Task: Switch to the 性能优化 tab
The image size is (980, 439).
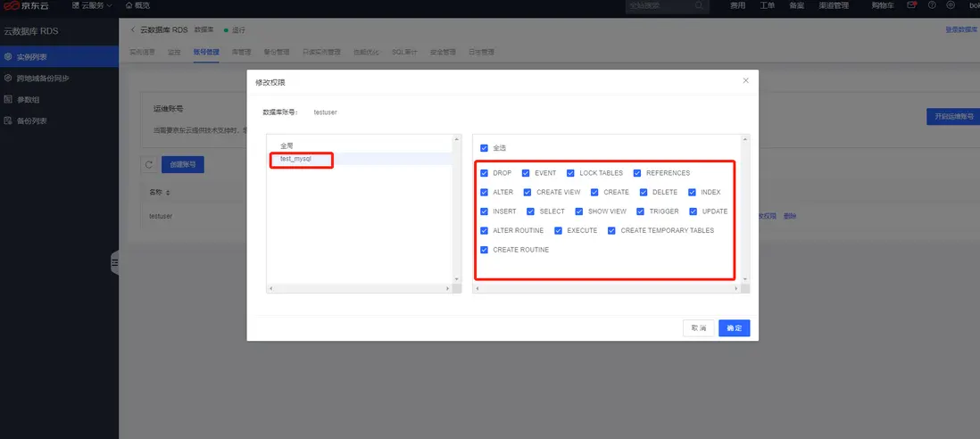Action: coord(366,53)
